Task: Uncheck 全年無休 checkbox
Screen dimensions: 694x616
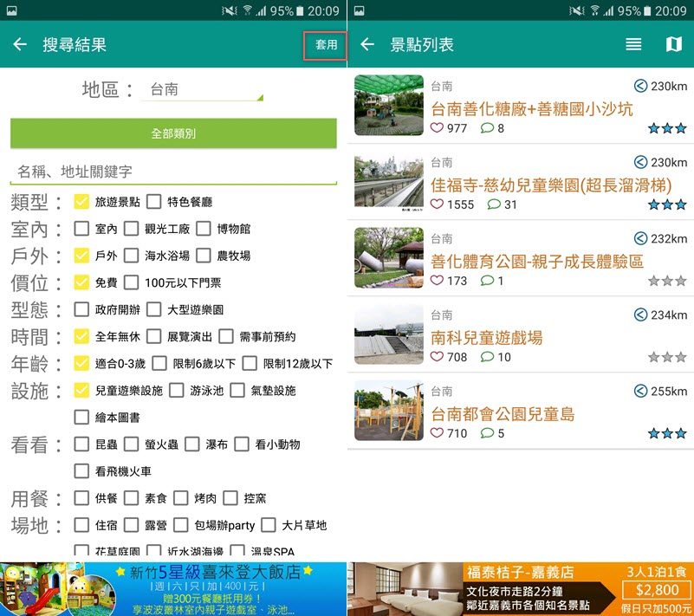Action: (81, 336)
